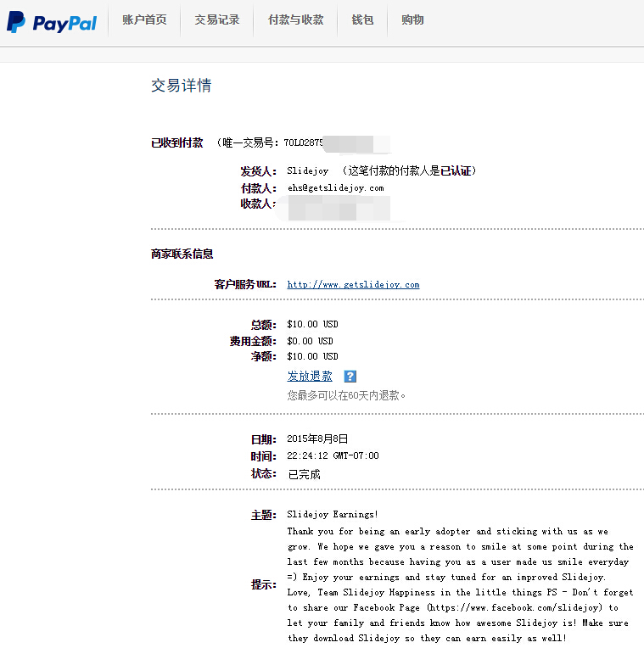Screen dimensions: 644x648
Task: Click the 商家联系信息 section heading
Action: click(x=182, y=254)
